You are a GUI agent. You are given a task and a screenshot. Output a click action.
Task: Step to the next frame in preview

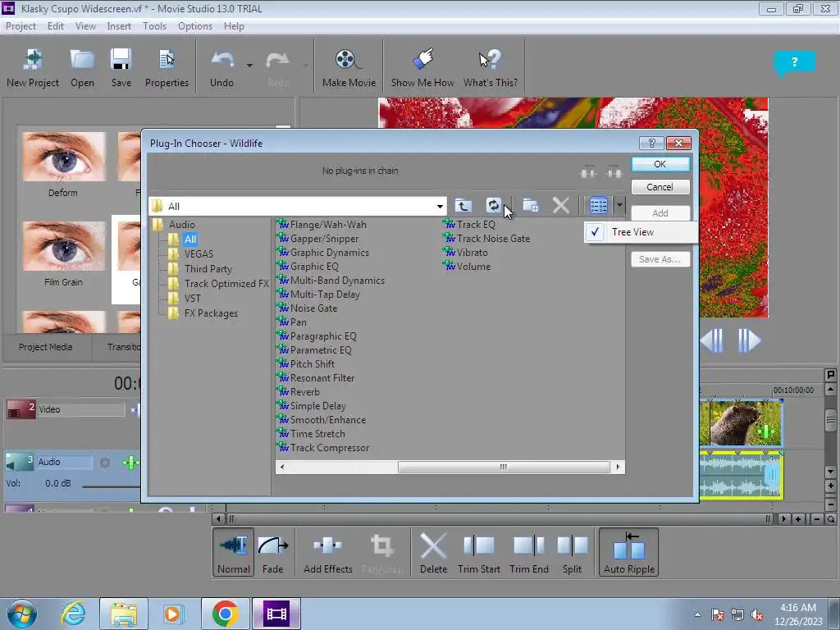click(749, 340)
